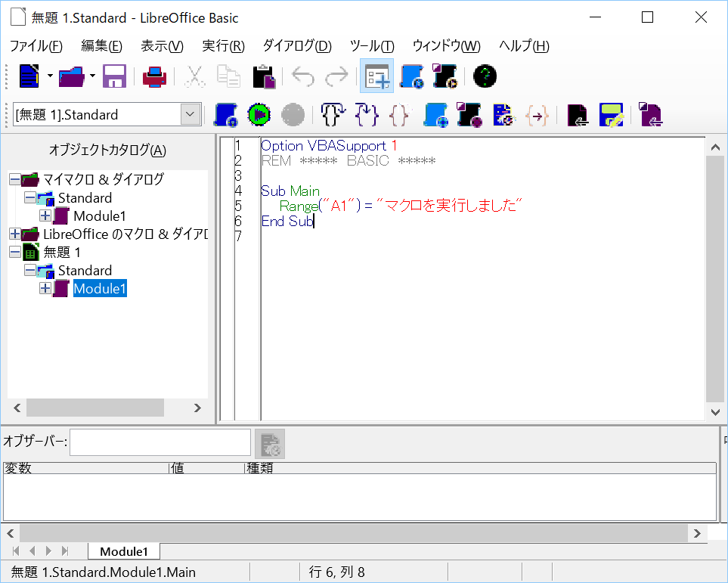Click the Redo arrow icon
Viewport: 728px width, 583px height.
pyautogui.click(x=336, y=76)
